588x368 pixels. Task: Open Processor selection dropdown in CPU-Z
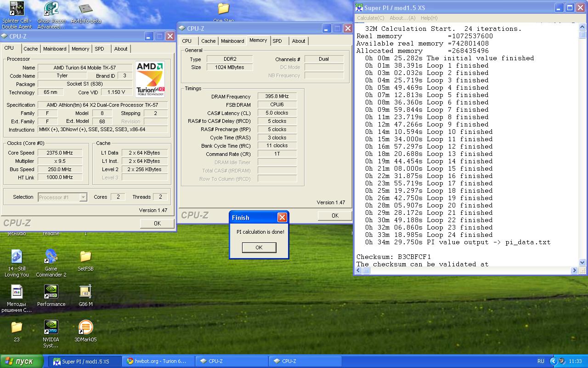tap(62, 197)
